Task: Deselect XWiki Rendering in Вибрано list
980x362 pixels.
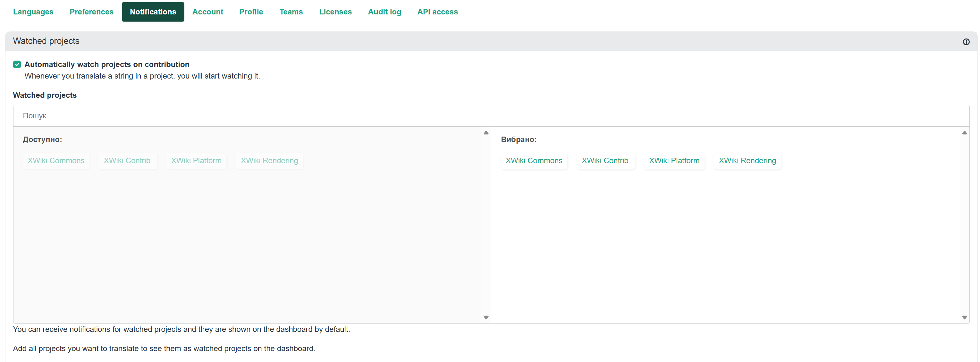Action: point(747,161)
